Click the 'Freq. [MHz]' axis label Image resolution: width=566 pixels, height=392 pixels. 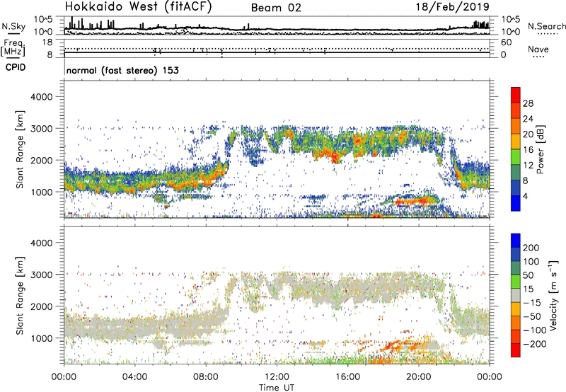coord(13,48)
